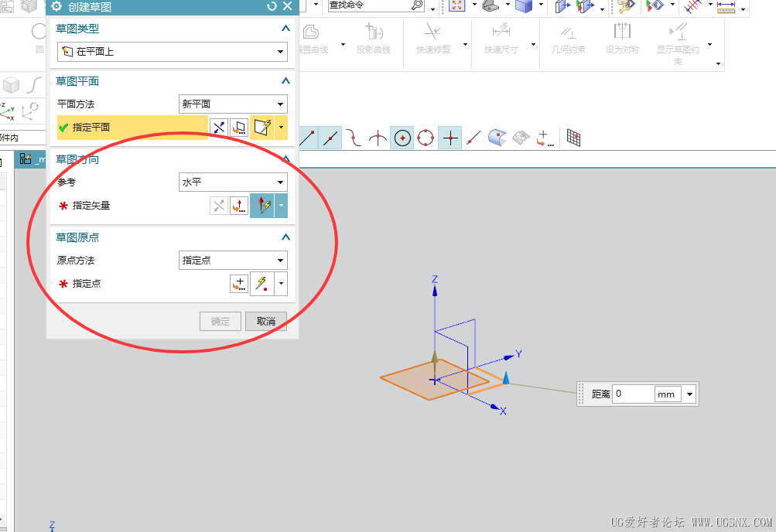Click the distance value input field
Image resolution: width=776 pixels, height=532 pixels.
click(x=633, y=394)
